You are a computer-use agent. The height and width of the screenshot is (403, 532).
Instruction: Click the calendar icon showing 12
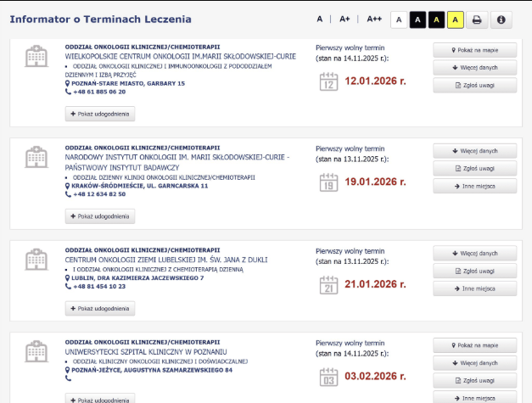pyautogui.click(x=328, y=82)
